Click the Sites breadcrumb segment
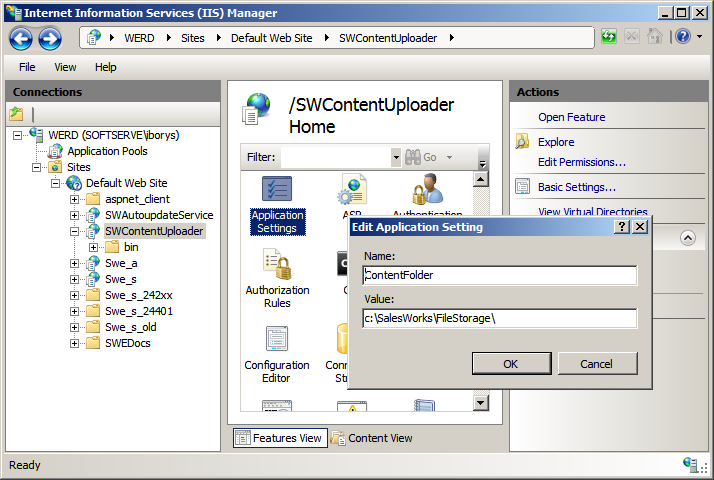This screenshot has height=480, width=714. (193, 38)
